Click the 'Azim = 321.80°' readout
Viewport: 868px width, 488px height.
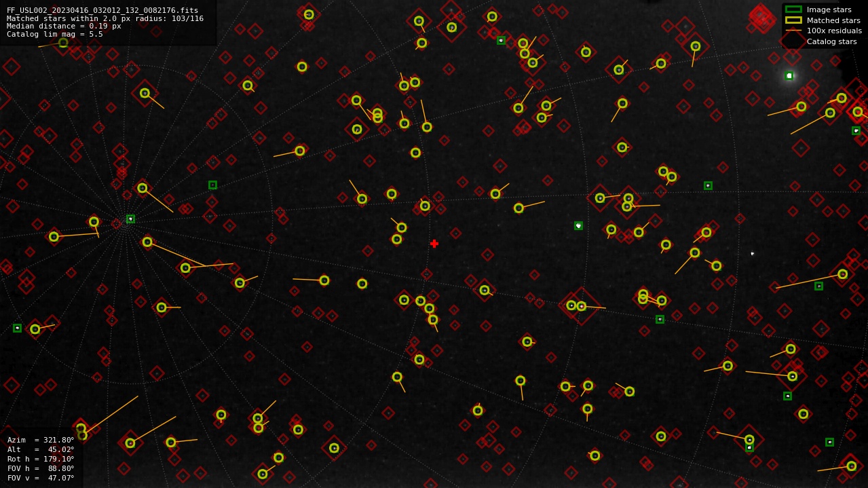tap(41, 440)
